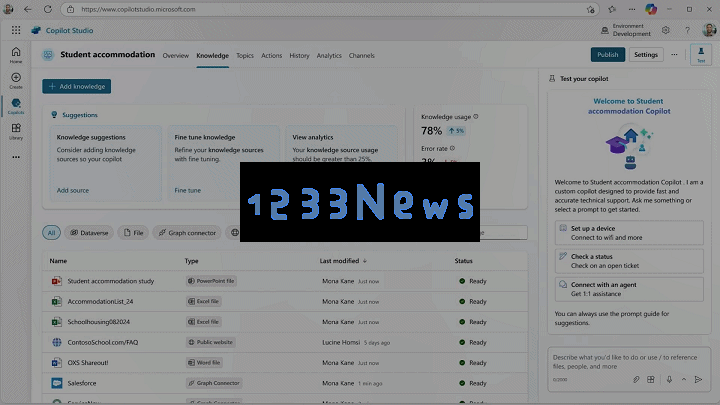Open Copilots in left sidebar
Screen dimensions: 720x405
tap(16, 106)
